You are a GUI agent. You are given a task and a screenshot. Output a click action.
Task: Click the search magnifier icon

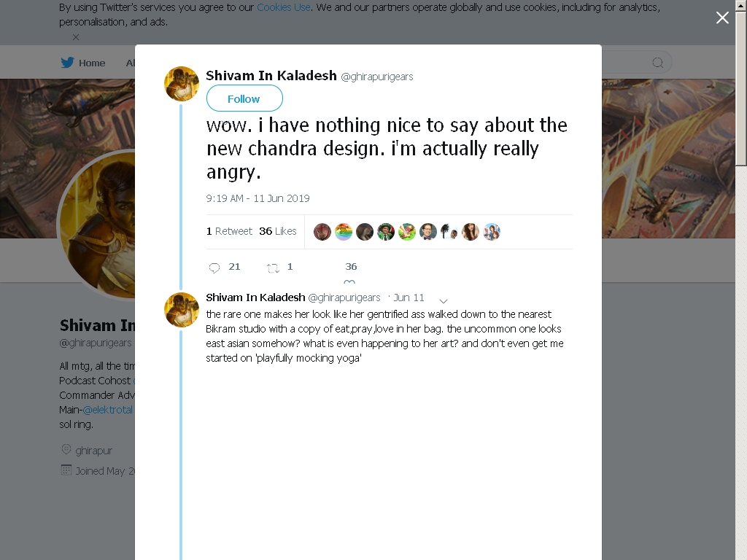click(x=657, y=63)
